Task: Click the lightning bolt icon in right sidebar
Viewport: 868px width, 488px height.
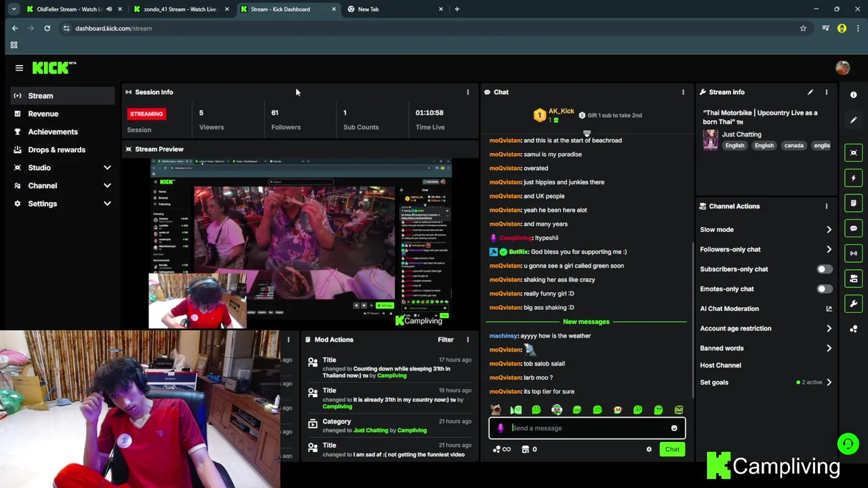Action: coord(853,178)
